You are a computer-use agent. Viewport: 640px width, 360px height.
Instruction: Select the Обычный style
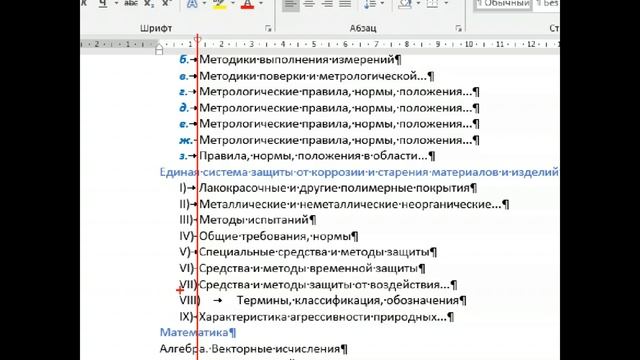coord(503,4)
